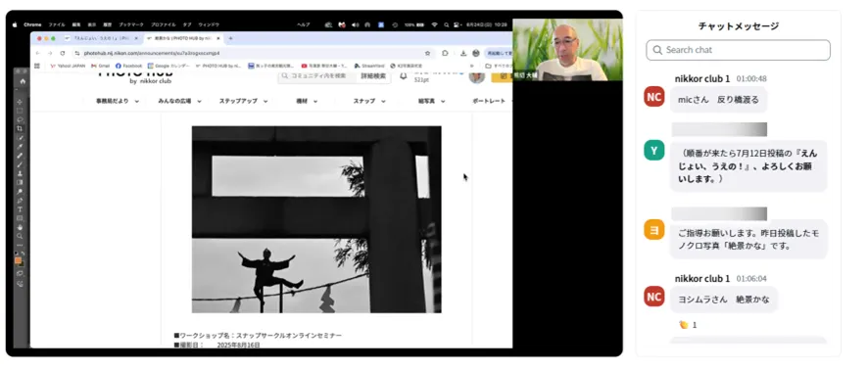Viewport: 868px width, 370px height.
Task: Open the PHOTO HUB bookmark
Action: coord(218,66)
